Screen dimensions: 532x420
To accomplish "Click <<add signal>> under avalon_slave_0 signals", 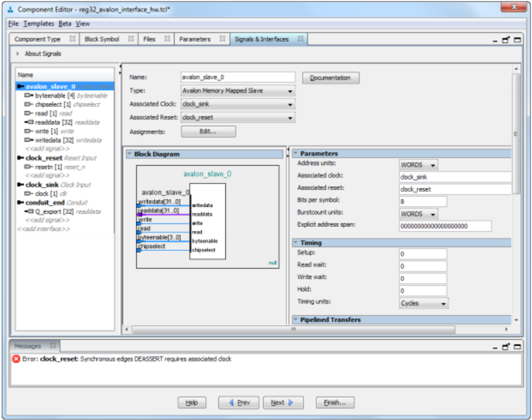I will pos(47,149).
